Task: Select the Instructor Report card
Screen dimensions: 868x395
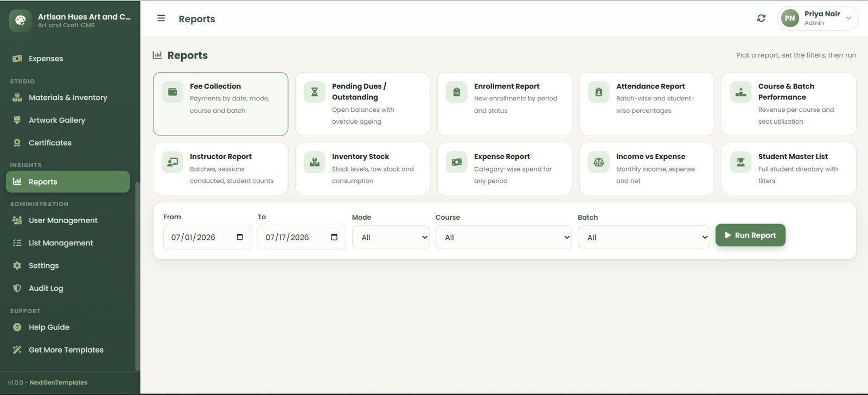Action: 220,169
